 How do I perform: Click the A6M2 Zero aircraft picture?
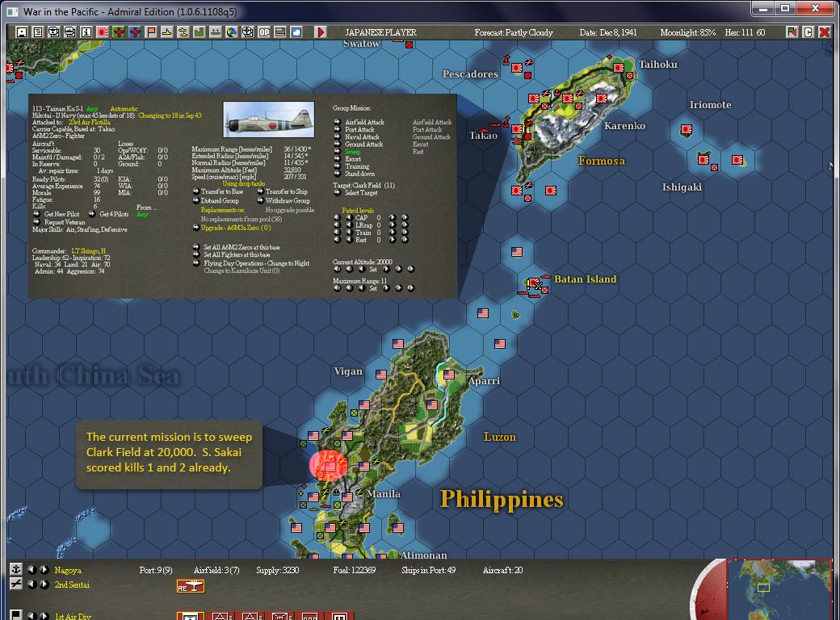[268, 120]
